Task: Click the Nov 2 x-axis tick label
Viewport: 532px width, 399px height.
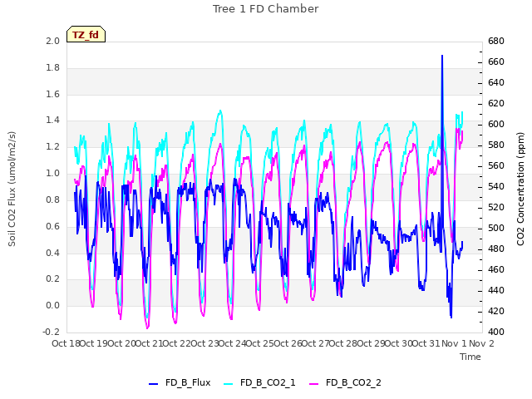Action: pyautogui.click(x=481, y=343)
